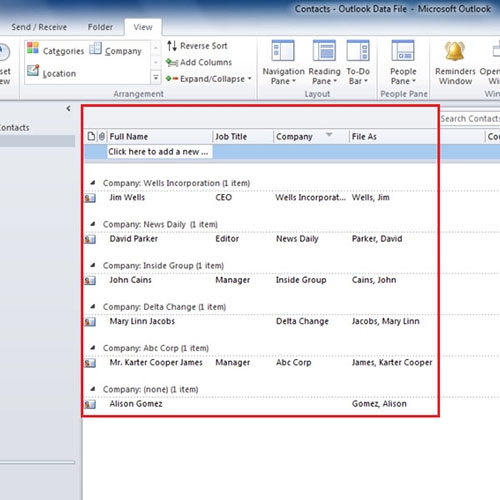
Task: Select Mary Linn Jacobs contact card icon
Action: pyautogui.click(x=90, y=322)
